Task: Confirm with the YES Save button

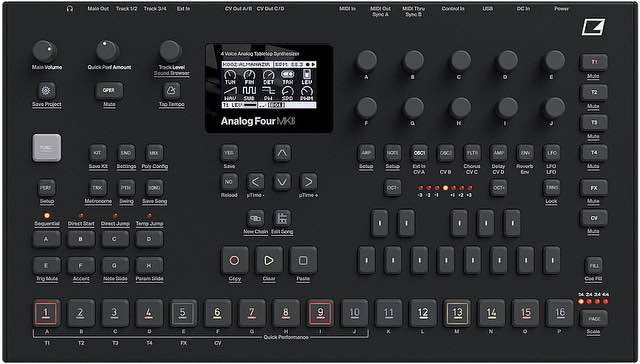Action: click(x=229, y=153)
